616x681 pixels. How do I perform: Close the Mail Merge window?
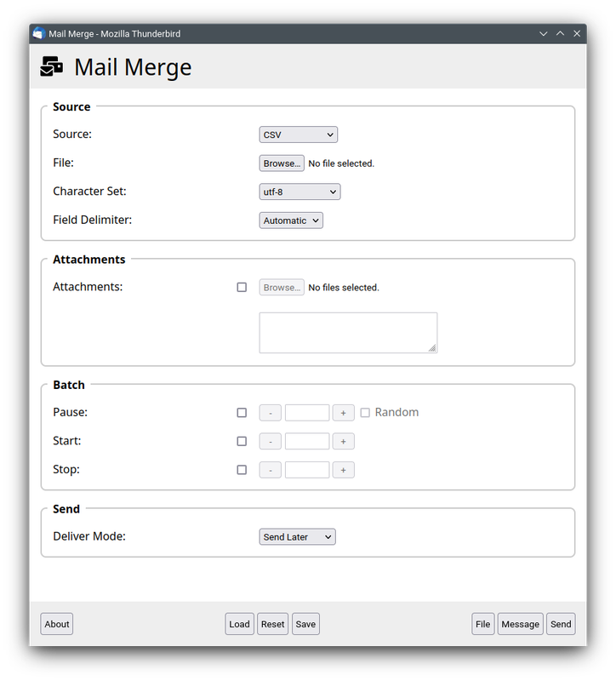click(x=577, y=33)
